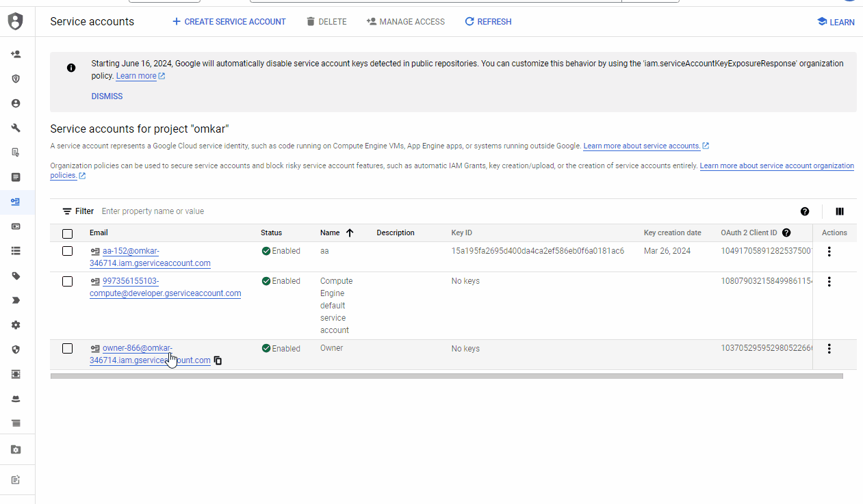Open the wrench Policy Troubleshooter sidebar icon
The height and width of the screenshot is (504, 863).
pos(16,128)
